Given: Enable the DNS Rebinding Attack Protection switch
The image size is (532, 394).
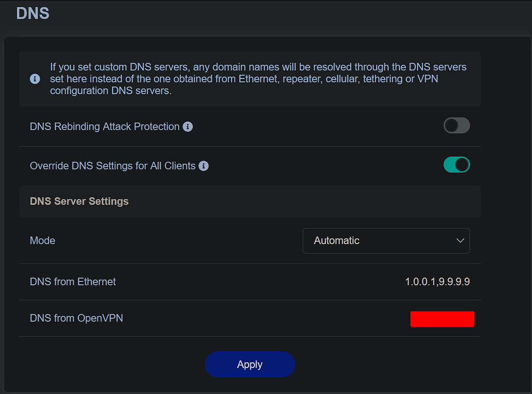Looking at the screenshot, I should point(457,125).
